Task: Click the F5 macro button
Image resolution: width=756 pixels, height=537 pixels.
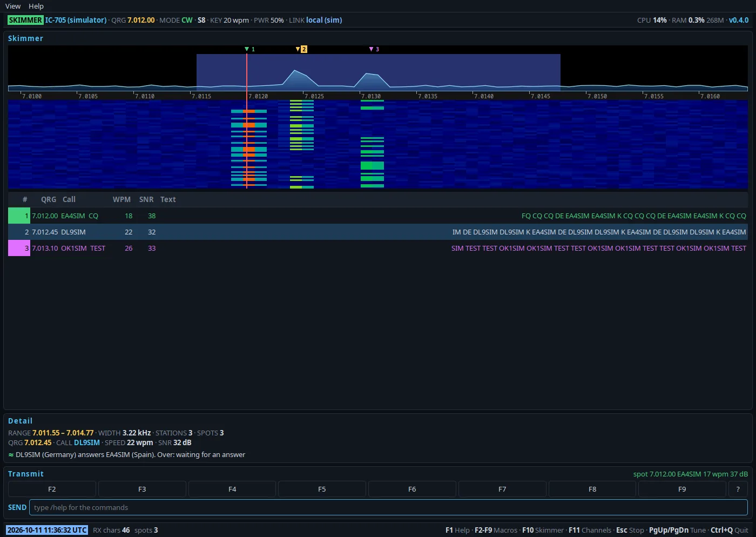Action: (x=322, y=489)
